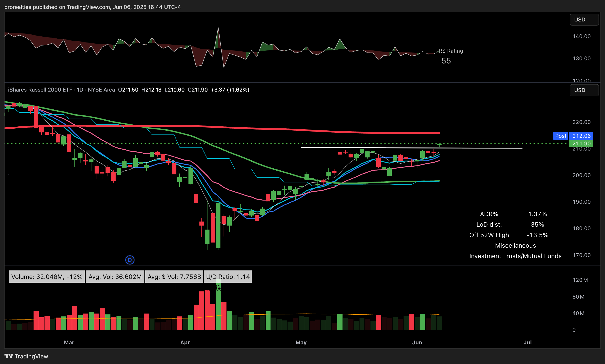Click the Jul label on time axis
Screen dimensions: 605x364
pyautogui.click(x=528, y=342)
